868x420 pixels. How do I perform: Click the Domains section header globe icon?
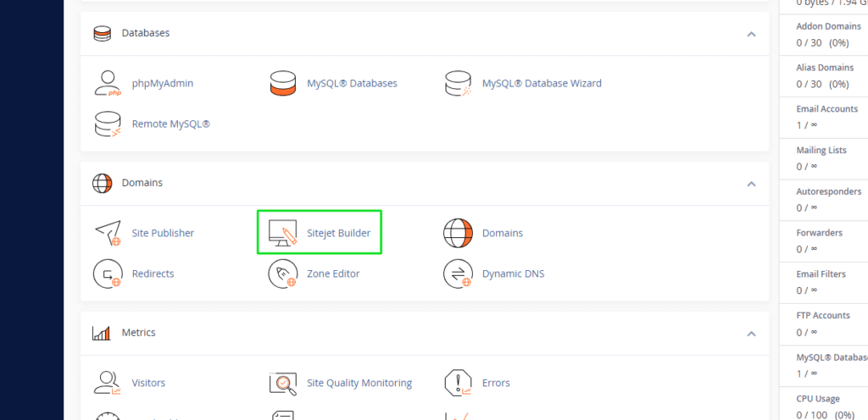pyautogui.click(x=102, y=183)
